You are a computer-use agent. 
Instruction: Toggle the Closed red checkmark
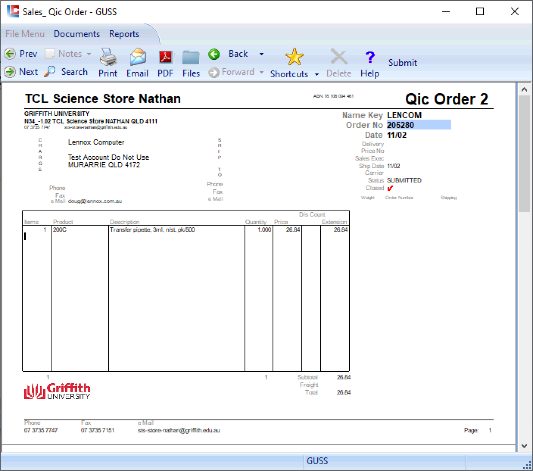(x=390, y=188)
